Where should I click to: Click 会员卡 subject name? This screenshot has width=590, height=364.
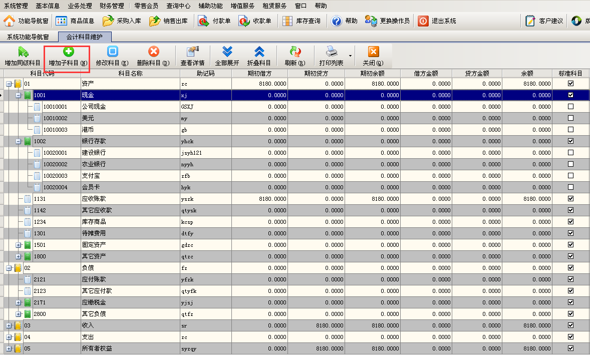91,187
